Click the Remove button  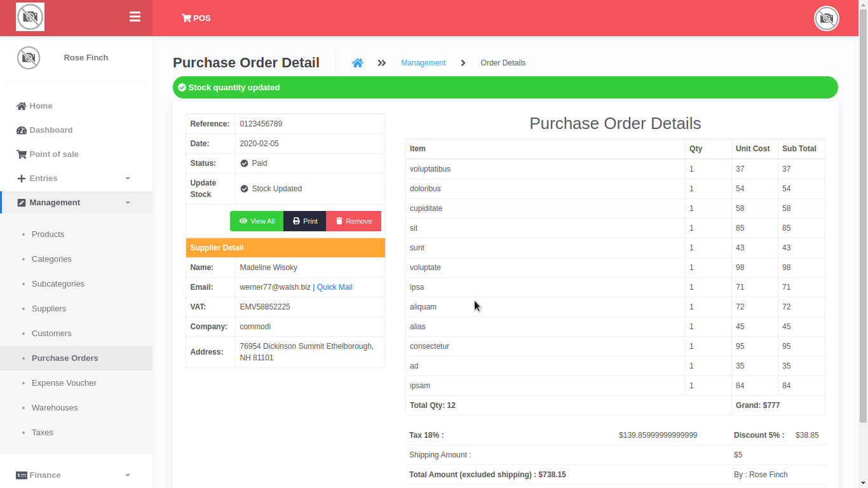pyautogui.click(x=353, y=220)
